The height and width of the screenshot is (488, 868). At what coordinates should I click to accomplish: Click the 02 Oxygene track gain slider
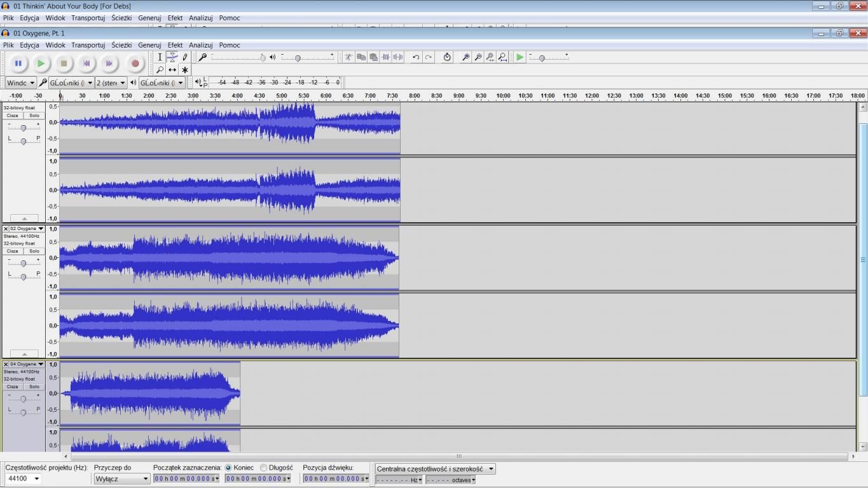coord(24,262)
